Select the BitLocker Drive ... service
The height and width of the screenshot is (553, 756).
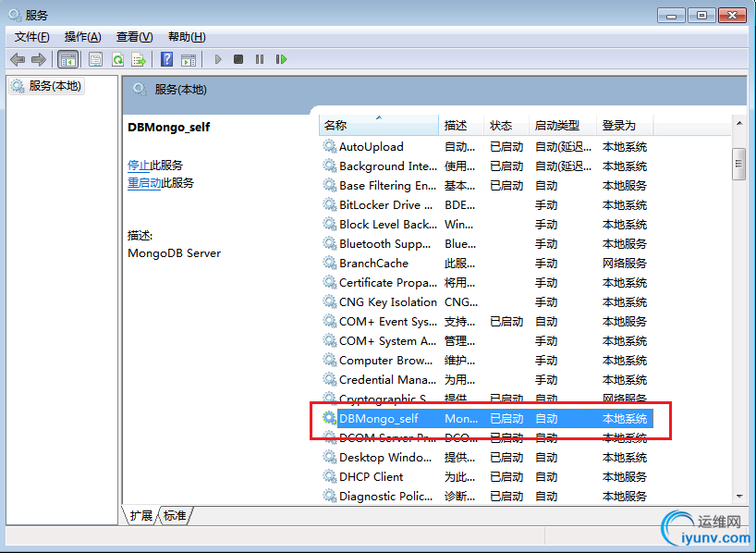click(x=487, y=204)
